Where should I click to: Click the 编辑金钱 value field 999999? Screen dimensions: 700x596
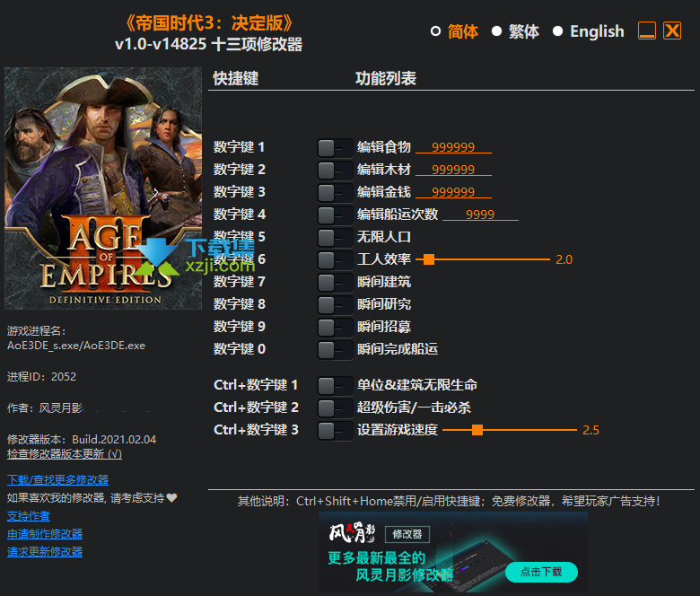point(453,192)
